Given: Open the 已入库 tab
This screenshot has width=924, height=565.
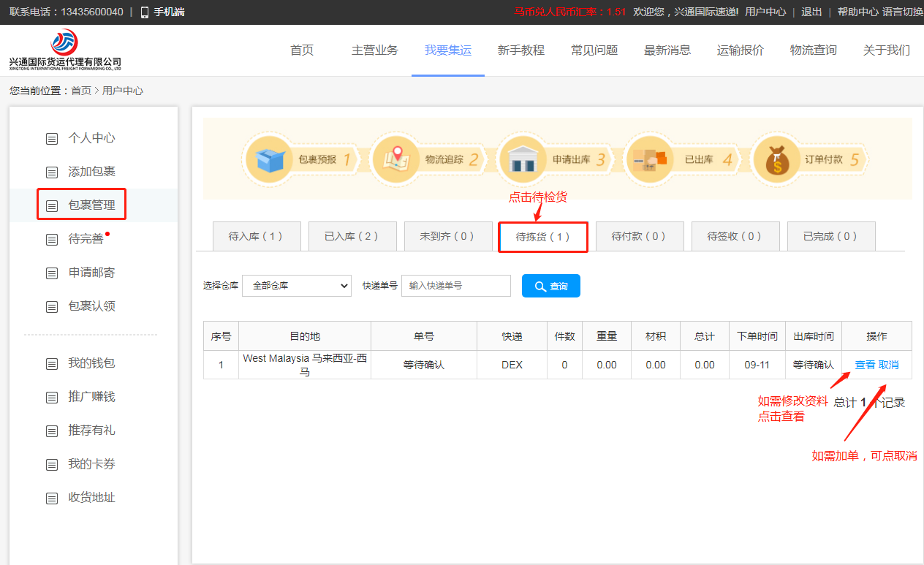Looking at the screenshot, I should point(352,236).
